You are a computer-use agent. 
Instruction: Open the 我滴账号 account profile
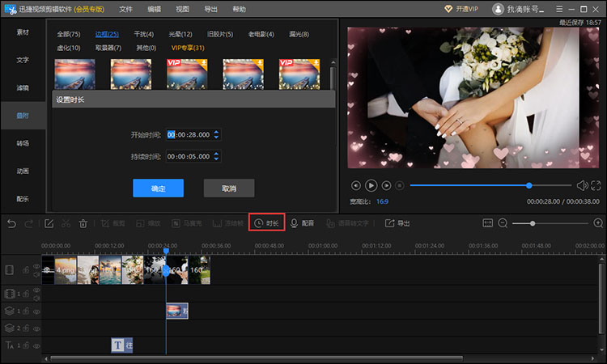[x=518, y=9]
